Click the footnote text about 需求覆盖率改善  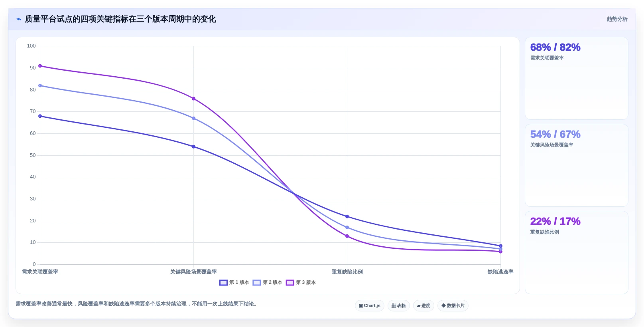(x=137, y=304)
